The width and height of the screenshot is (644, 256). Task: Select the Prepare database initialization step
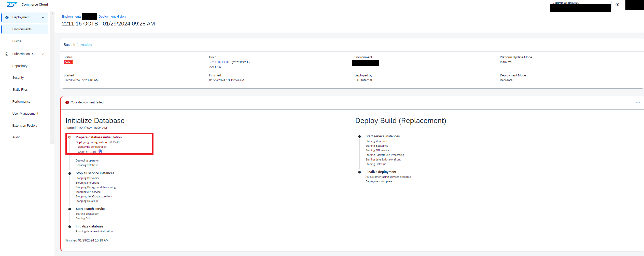coord(99,137)
